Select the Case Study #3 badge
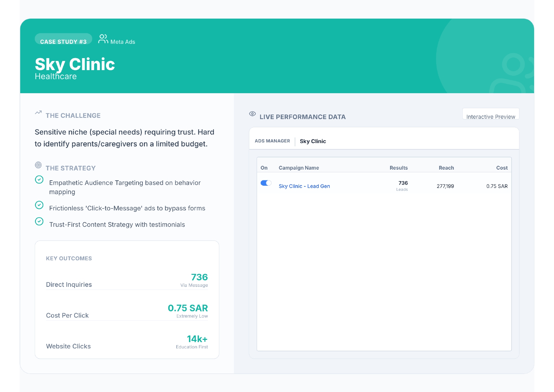554x392 pixels. click(x=63, y=39)
